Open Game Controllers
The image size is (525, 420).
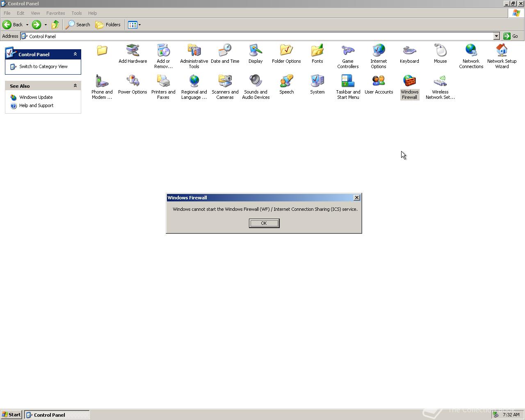pyautogui.click(x=348, y=57)
